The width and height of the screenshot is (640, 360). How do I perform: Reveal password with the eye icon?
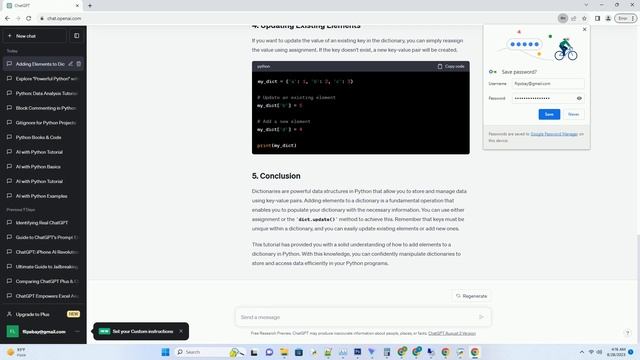coord(579,98)
